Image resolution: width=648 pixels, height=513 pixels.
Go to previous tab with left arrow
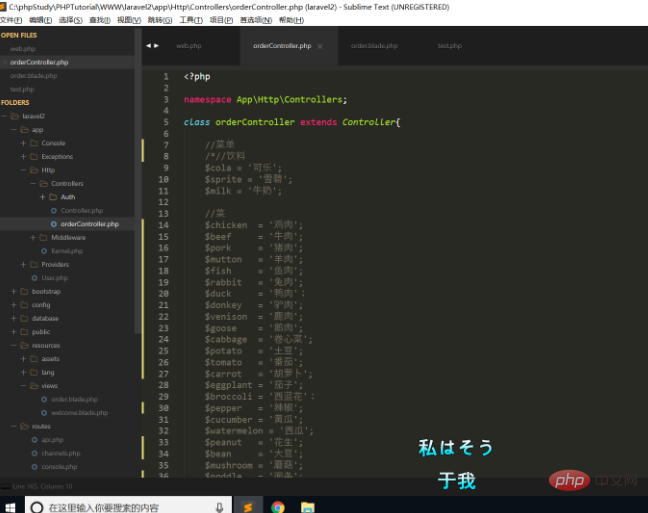148,45
